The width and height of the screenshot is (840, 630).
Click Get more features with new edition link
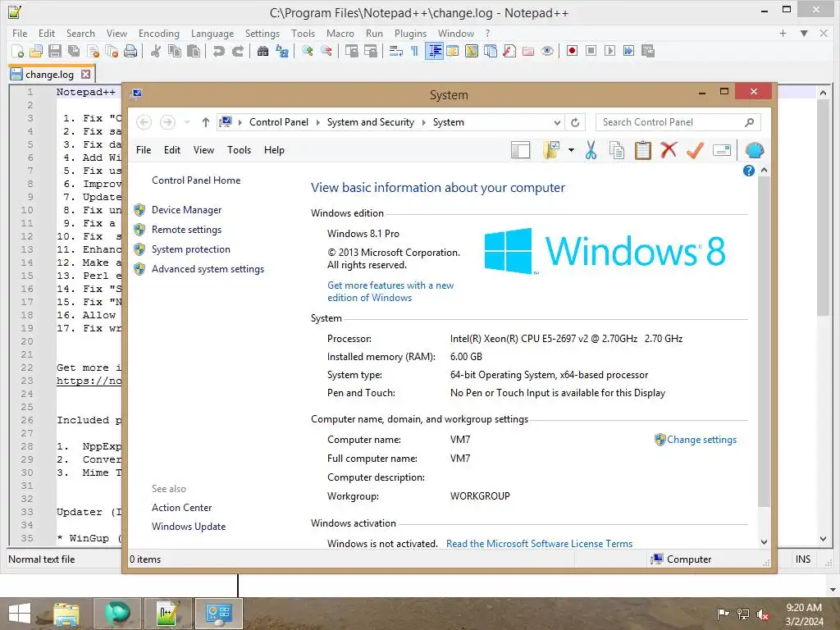390,291
